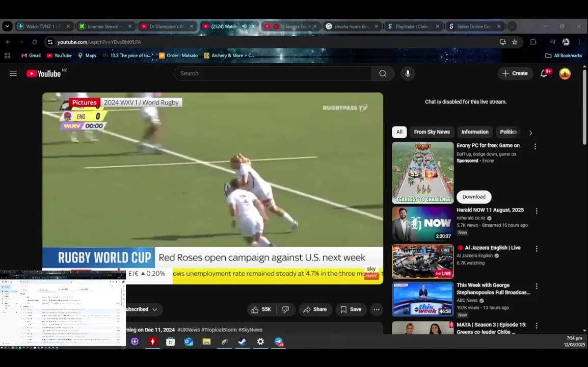The image size is (588, 367).
Task: Open options menu for Herald NOW video
Action: pyautogui.click(x=537, y=211)
